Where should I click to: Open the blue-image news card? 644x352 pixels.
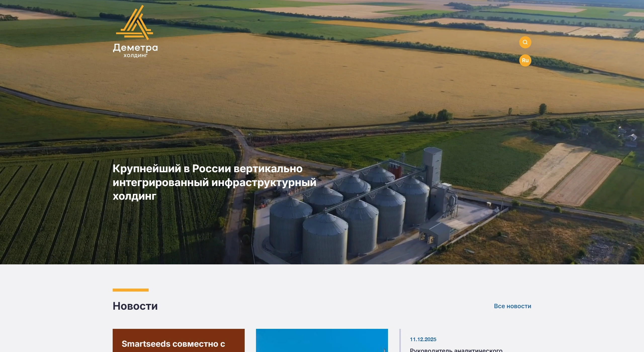322,340
